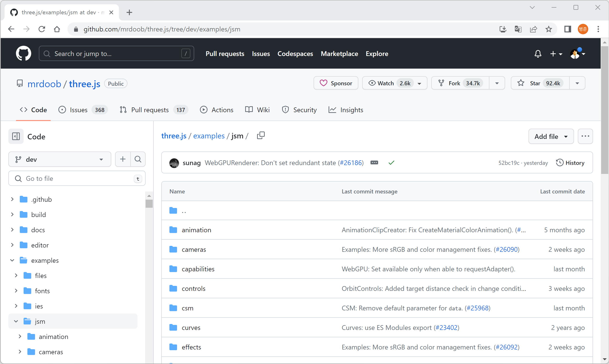Open the Add file dropdown
609x364 pixels.
click(x=551, y=136)
